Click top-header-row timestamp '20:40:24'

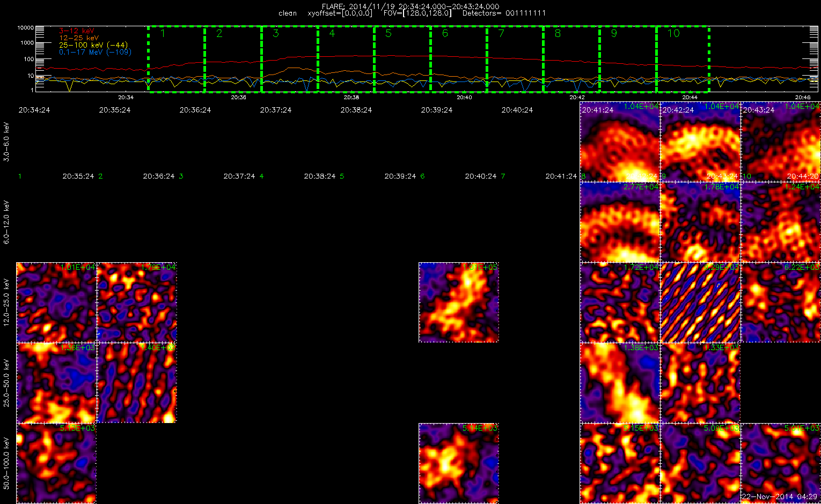click(517, 110)
